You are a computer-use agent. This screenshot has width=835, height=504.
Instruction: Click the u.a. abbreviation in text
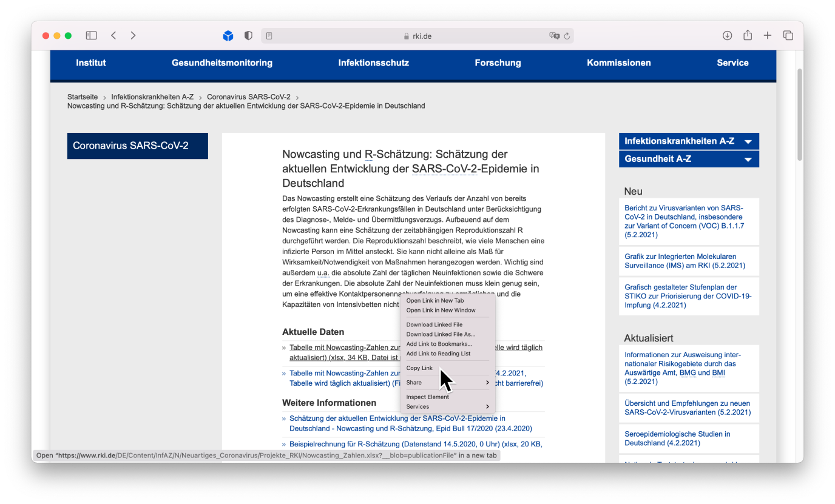[x=323, y=274]
